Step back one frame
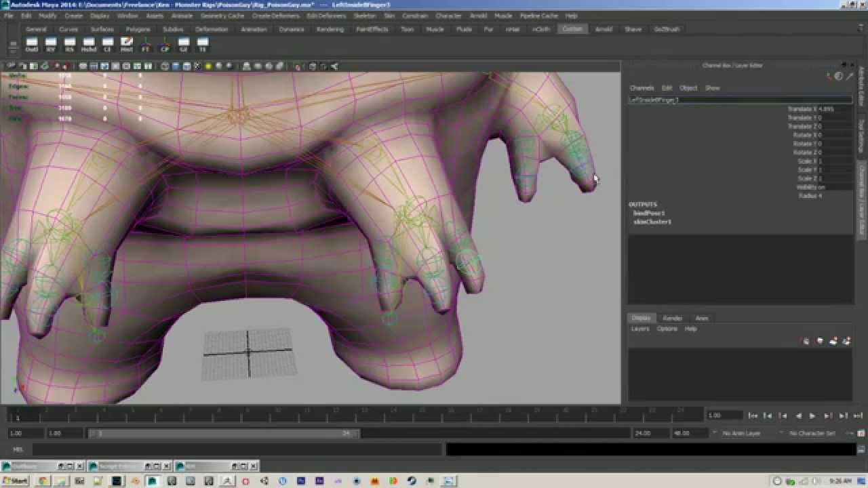This screenshot has width=868, height=488. click(768, 415)
